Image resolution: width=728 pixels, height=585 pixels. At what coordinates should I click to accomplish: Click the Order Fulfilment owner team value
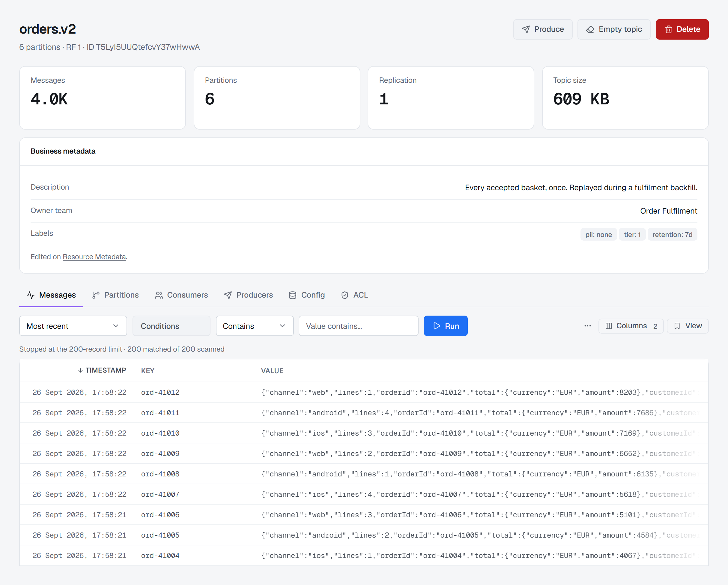[668, 211]
